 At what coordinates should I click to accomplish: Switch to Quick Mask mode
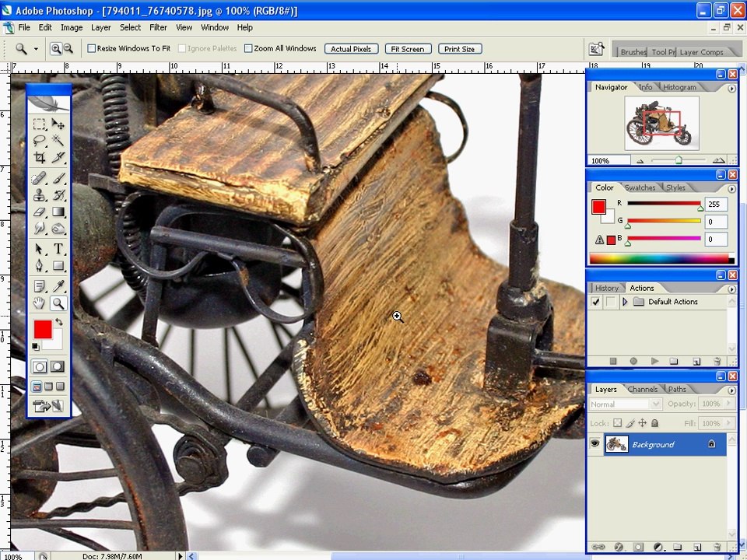(57, 366)
